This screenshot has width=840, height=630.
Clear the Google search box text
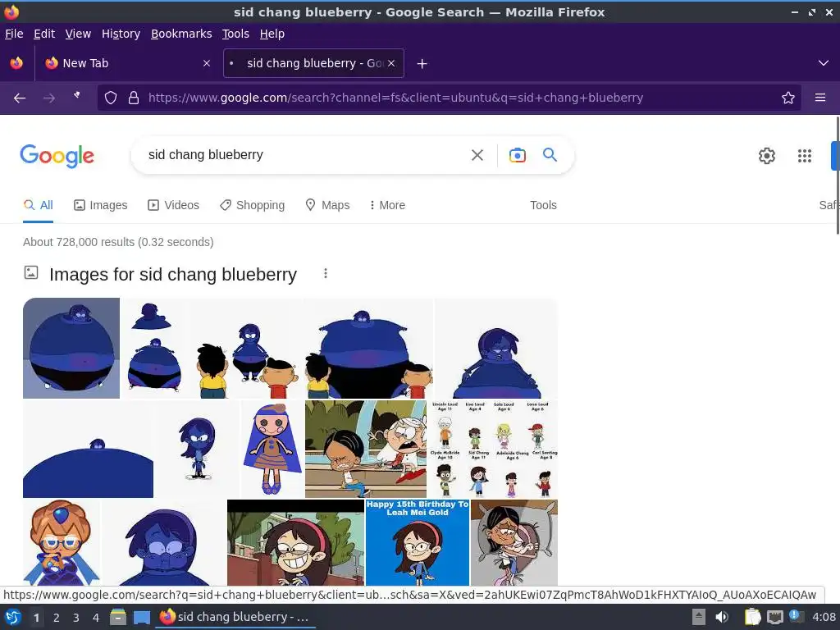click(x=477, y=155)
